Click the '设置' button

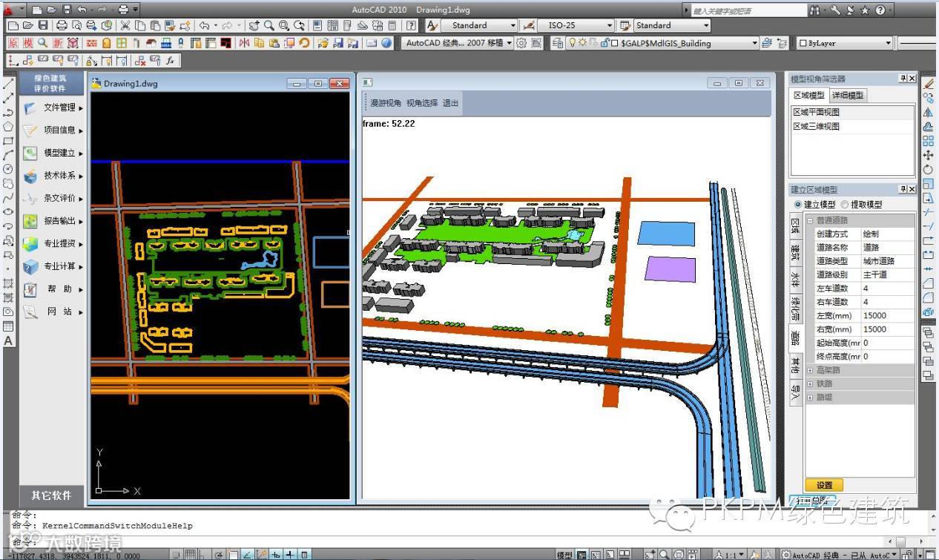click(824, 485)
